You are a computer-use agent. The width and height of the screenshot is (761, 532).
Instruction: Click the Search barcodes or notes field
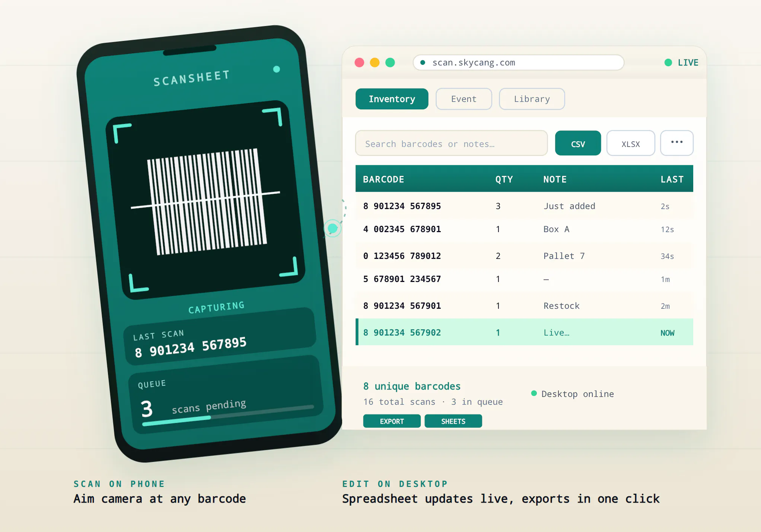tap(451, 143)
